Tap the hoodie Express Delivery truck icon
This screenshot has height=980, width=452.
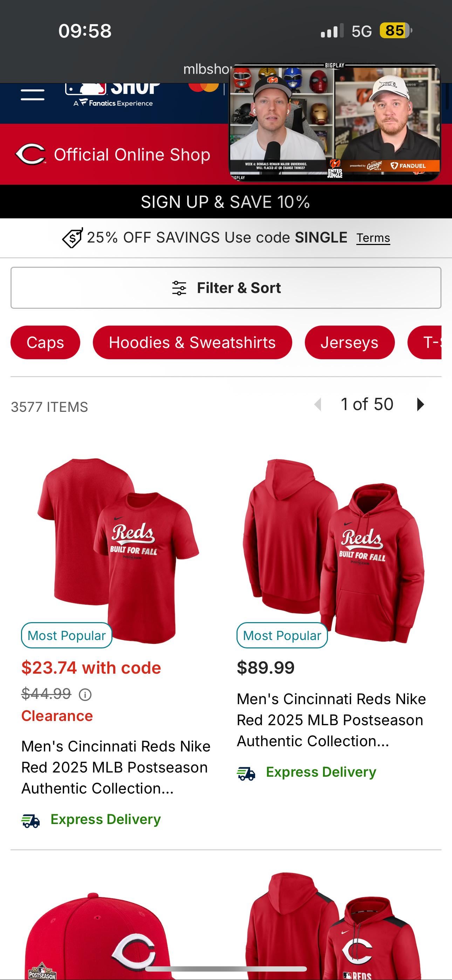pos(246,773)
